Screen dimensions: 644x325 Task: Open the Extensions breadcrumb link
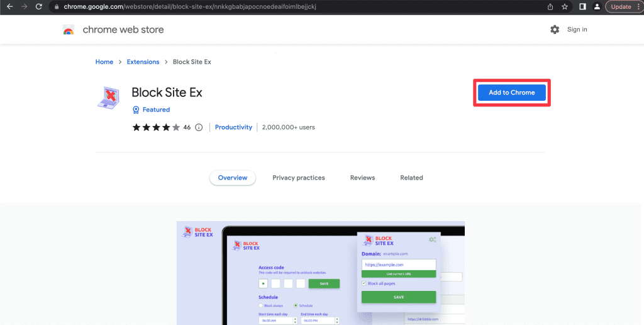[143, 62]
